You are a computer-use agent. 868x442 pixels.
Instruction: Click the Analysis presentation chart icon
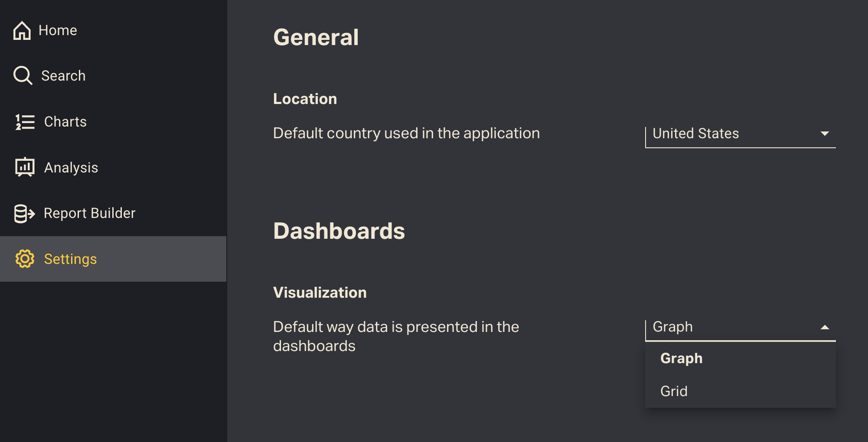tap(25, 167)
